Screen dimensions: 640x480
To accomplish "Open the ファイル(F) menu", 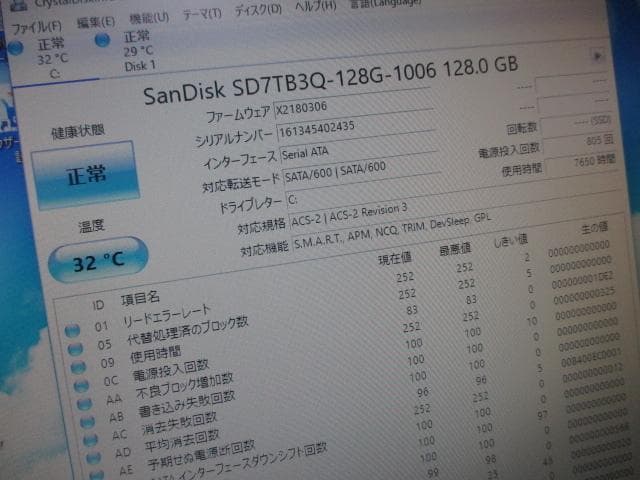I will [x=37, y=27].
